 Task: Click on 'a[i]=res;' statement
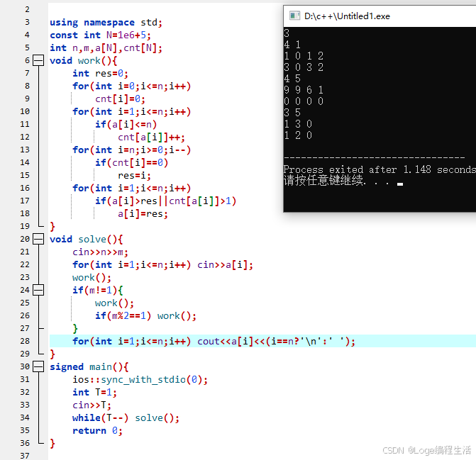143,214
